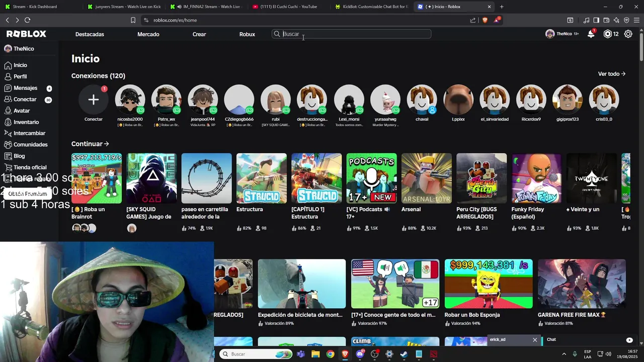644x362 pixels.
Task: Open Roba un Brainrot game thumbnail
Action: coord(97,178)
